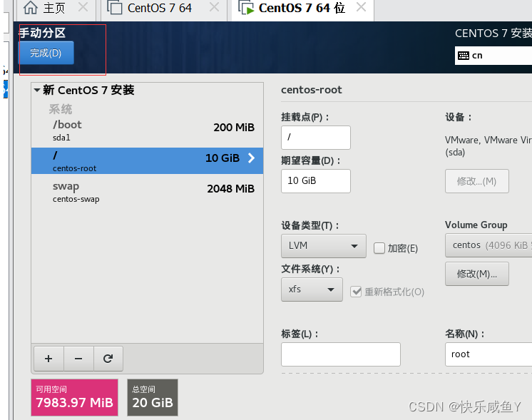Focus the 挂载点(P) mount point field
532x420 pixels.
(315, 138)
